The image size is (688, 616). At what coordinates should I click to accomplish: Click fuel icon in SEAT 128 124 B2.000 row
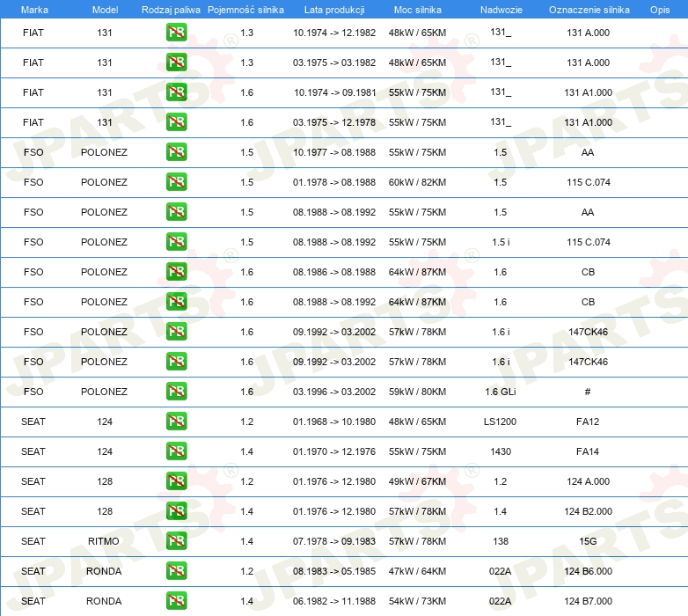[176, 511]
